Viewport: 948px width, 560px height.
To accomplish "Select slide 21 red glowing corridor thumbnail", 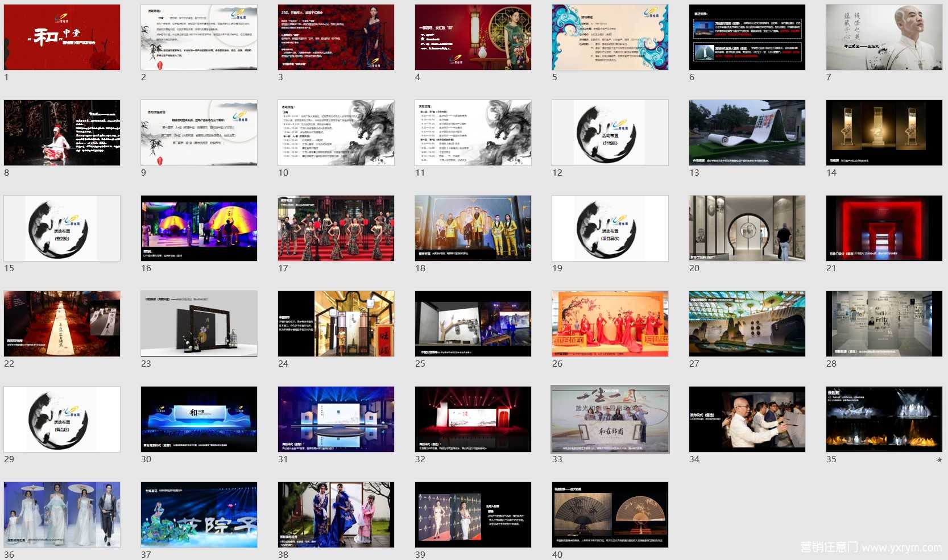I will pyautogui.click(x=884, y=229).
